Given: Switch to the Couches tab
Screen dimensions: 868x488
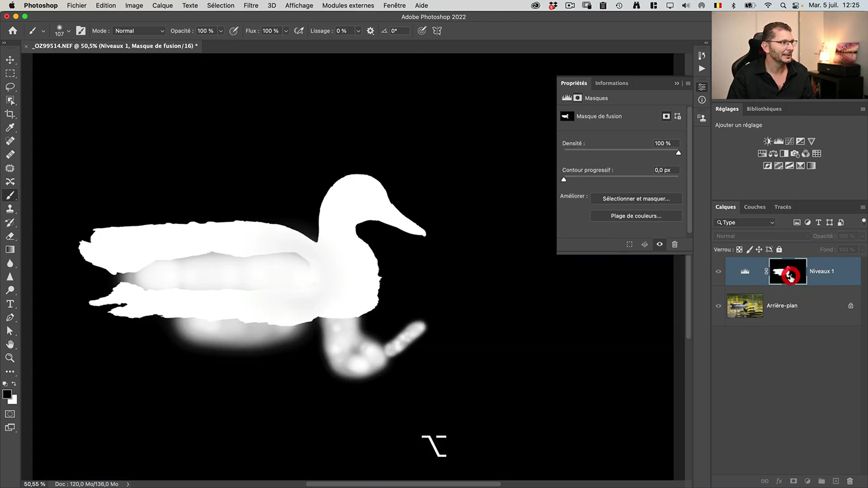Looking at the screenshot, I should [x=754, y=207].
